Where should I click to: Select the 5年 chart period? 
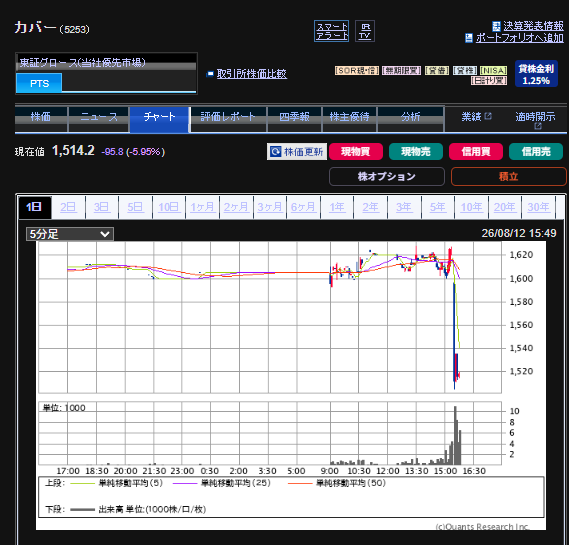pyautogui.click(x=438, y=207)
